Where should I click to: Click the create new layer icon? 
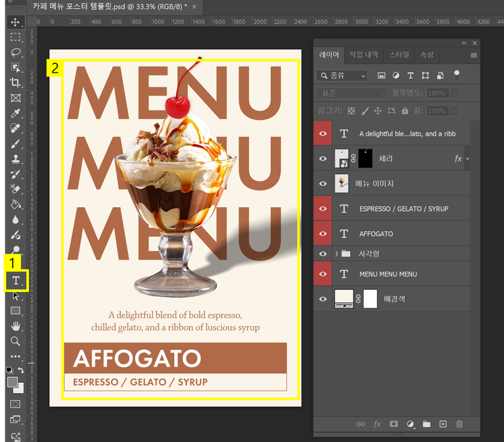pyautogui.click(x=443, y=424)
